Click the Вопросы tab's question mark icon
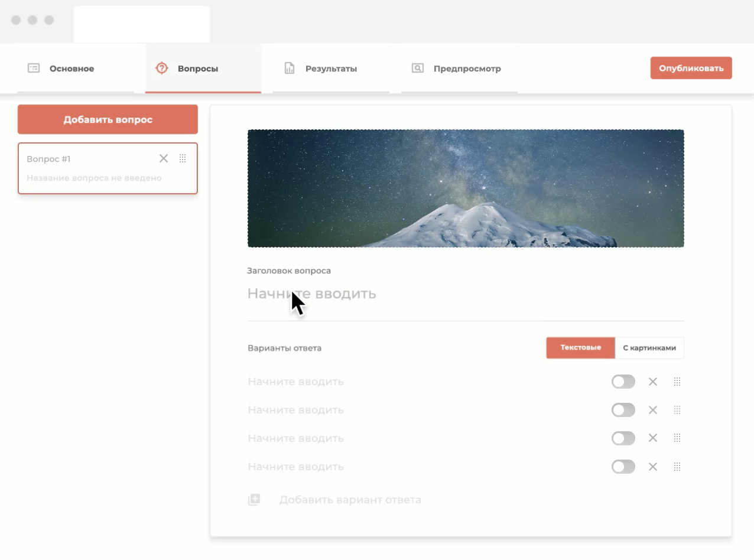This screenshot has width=754, height=560. 161,68
